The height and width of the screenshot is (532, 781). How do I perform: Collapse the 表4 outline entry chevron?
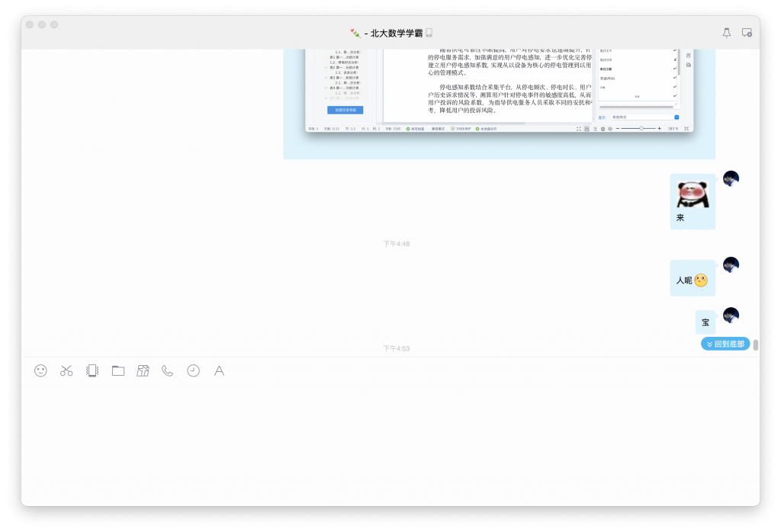tap(326, 88)
